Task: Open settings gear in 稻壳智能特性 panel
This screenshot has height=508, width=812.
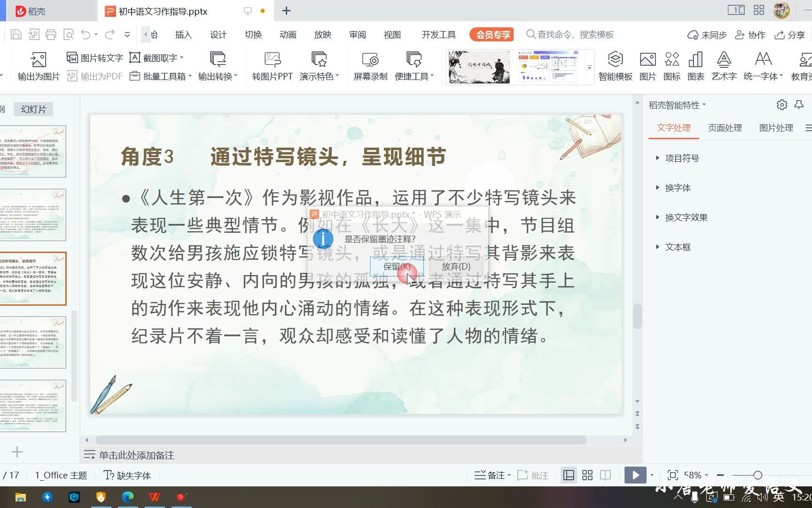Action: (782, 105)
